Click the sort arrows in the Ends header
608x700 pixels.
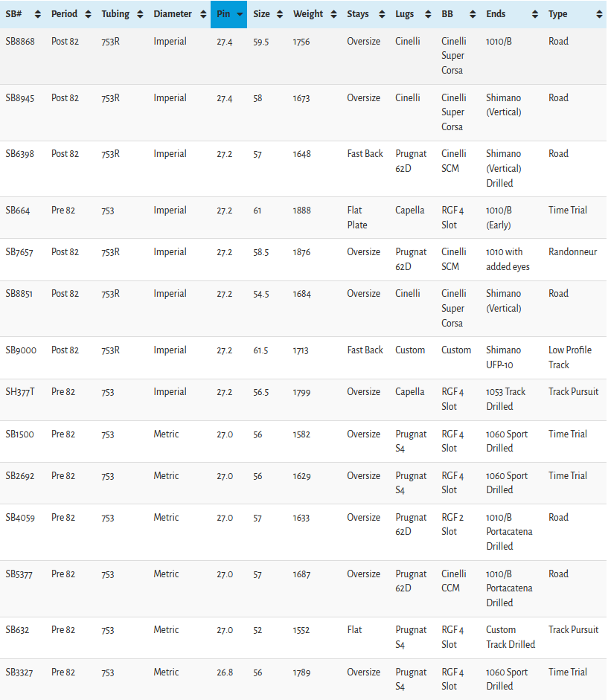coord(535,14)
